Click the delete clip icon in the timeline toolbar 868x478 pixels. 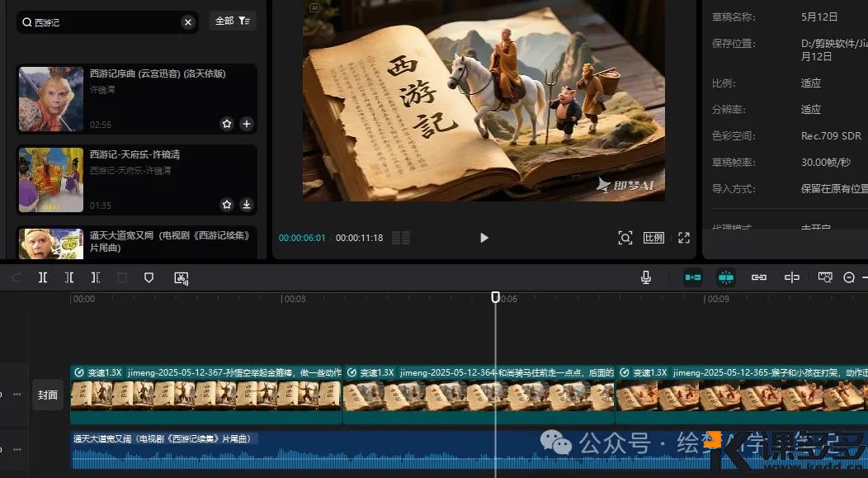pyautogui.click(x=121, y=277)
